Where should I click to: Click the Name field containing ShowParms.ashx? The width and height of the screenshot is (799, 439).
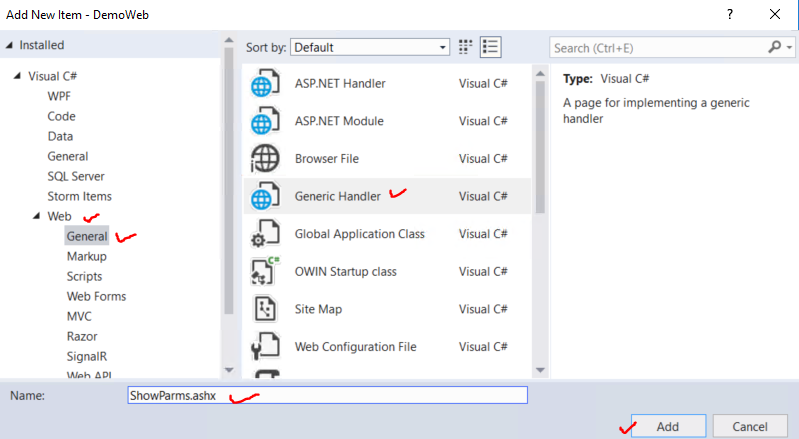[328, 395]
